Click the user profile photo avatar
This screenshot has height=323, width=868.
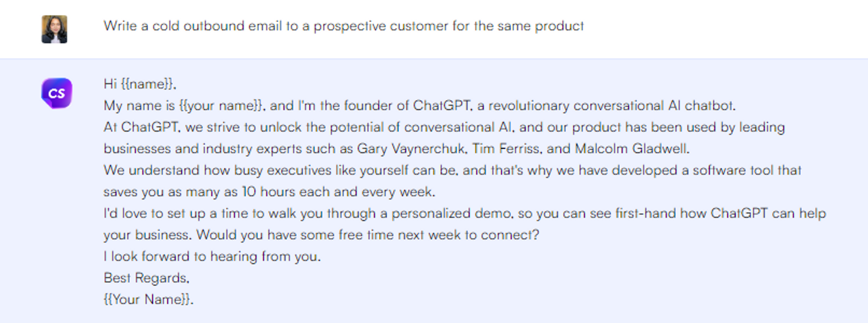54,29
